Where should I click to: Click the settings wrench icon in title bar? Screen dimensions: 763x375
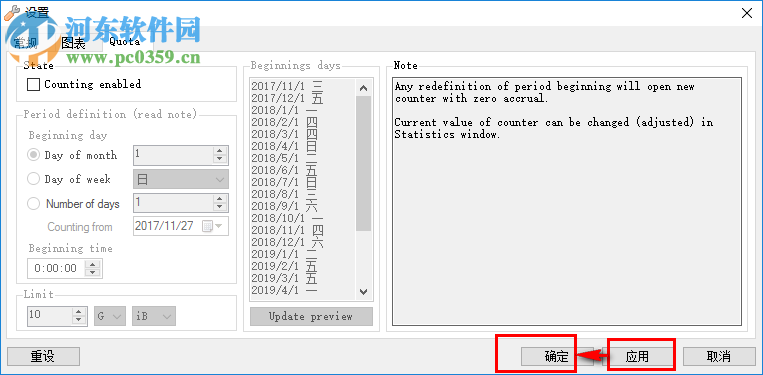tap(11, 12)
